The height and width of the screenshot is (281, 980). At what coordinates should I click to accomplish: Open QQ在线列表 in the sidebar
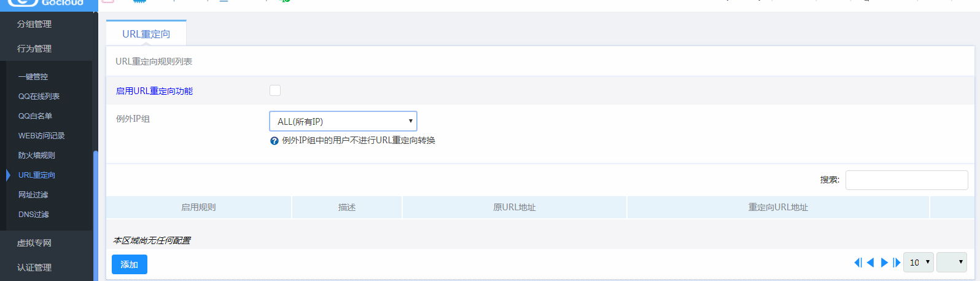(x=39, y=97)
